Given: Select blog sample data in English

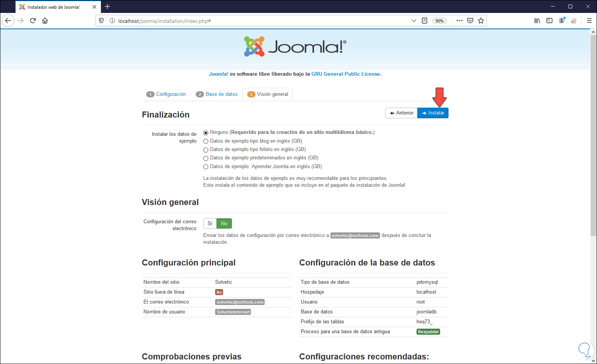Looking at the screenshot, I should coord(206,141).
